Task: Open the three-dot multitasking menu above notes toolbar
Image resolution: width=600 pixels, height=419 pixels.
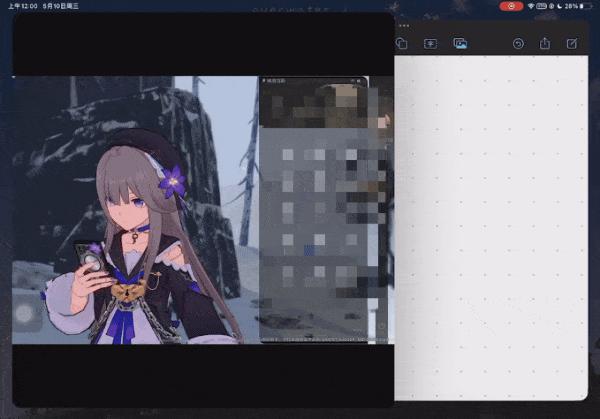Action: pyautogui.click(x=404, y=26)
